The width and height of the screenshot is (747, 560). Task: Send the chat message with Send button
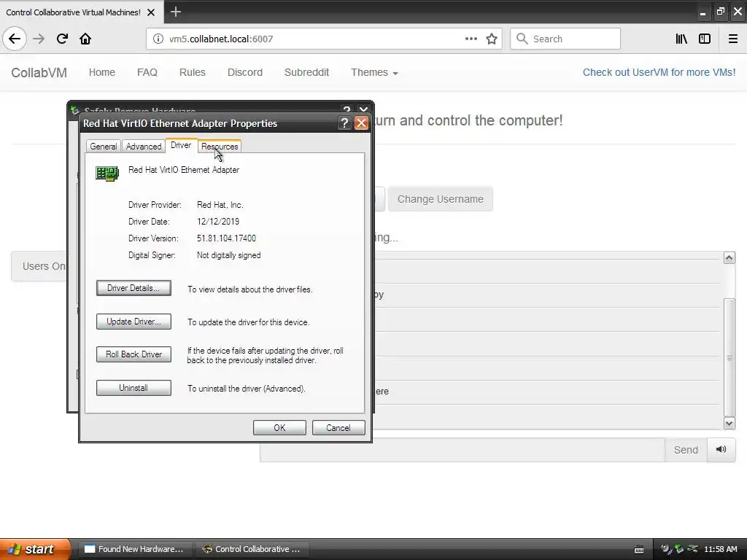(x=686, y=449)
